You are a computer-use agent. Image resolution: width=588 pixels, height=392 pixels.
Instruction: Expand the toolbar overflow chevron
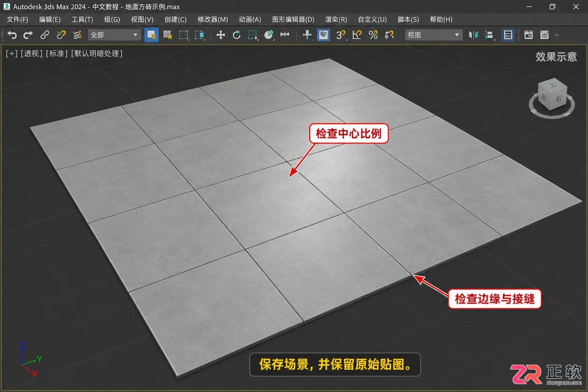tap(557, 35)
